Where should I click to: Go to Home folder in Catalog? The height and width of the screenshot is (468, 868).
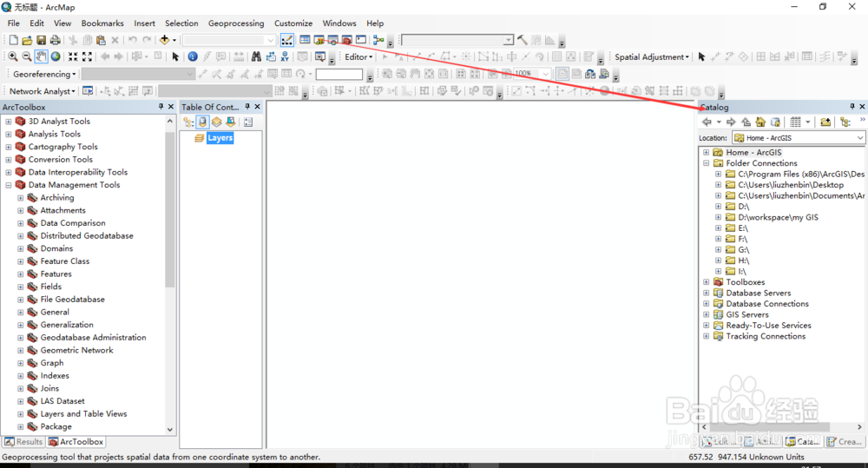pyautogui.click(x=760, y=122)
